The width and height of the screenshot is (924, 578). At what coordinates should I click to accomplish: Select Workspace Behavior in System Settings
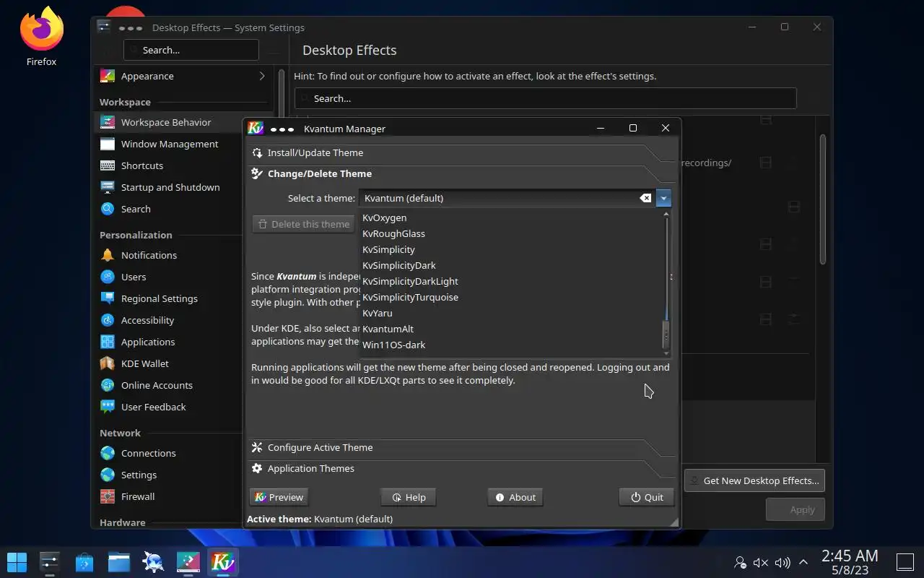coord(168,122)
